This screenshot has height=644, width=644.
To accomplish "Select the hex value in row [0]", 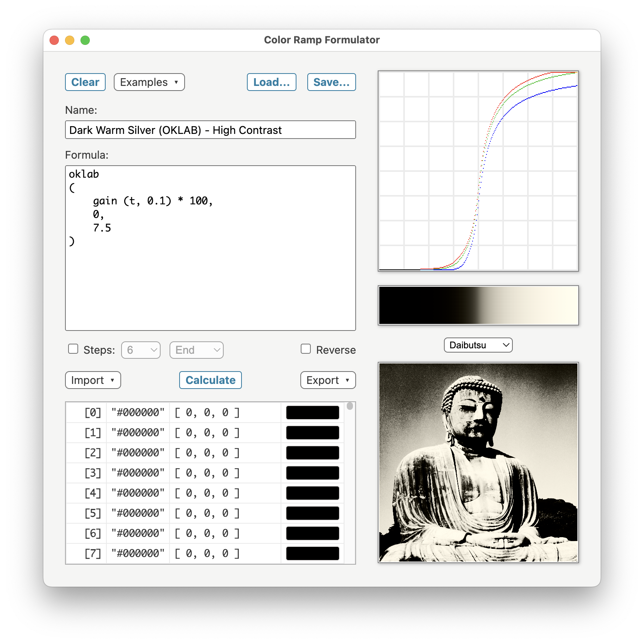I will click(138, 413).
